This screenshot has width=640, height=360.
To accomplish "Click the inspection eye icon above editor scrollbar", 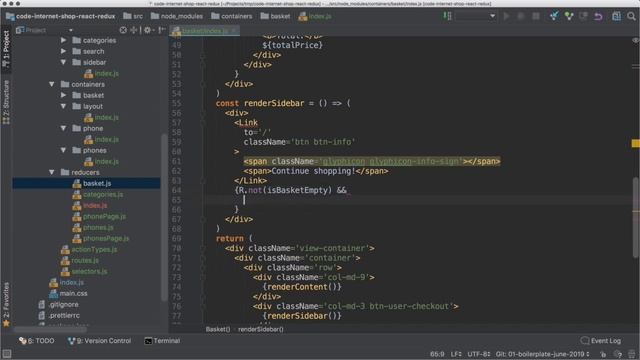I will click(x=636, y=40).
